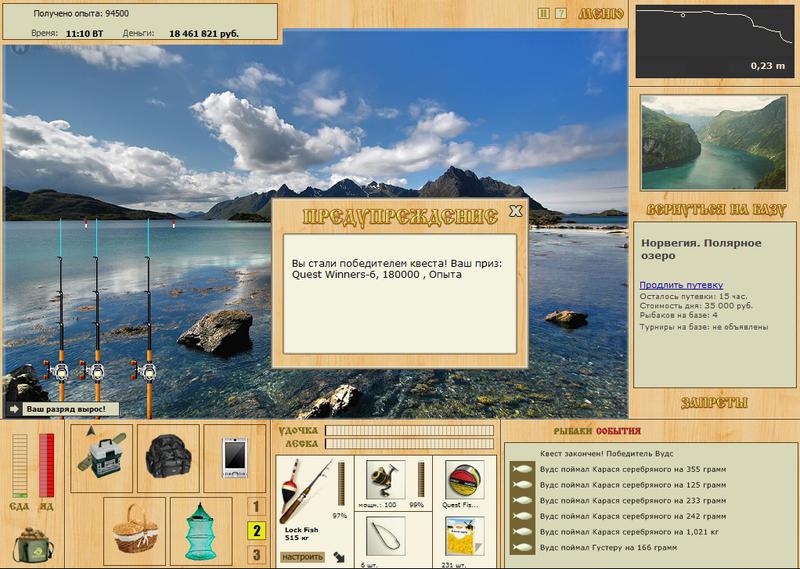Click the УДОЧКА tension bar
This screenshot has width=800, height=569.
409,430
